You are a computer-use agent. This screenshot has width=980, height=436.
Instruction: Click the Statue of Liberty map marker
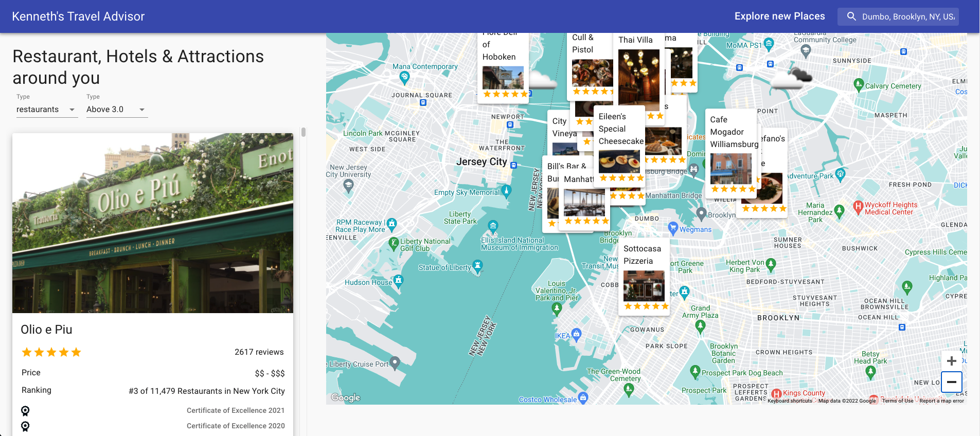click(478, 266)
